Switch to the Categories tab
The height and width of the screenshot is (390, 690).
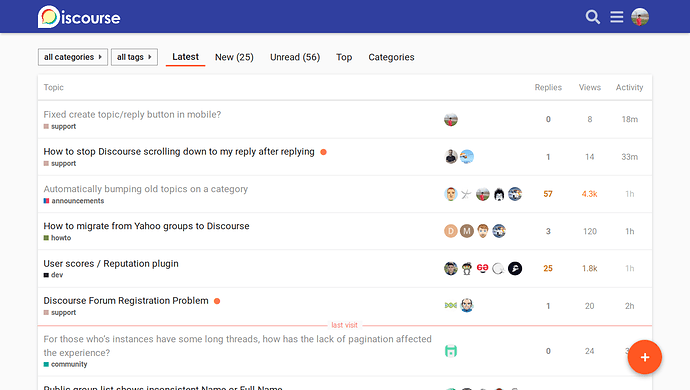391,57
